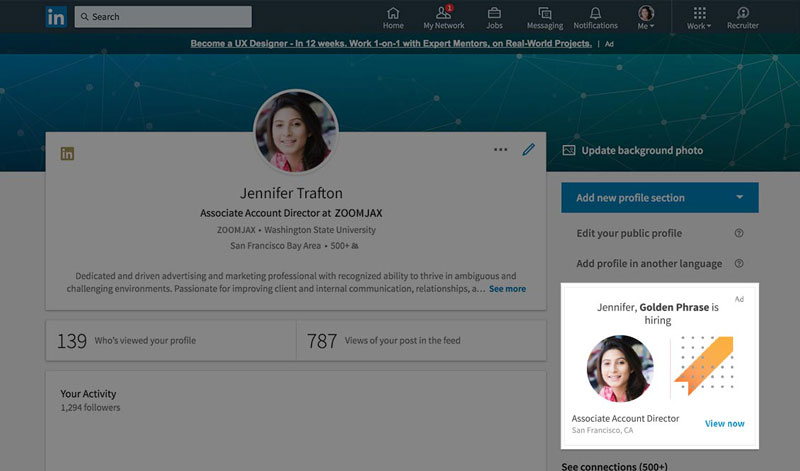The image size is (800, 471).
Task: Open Add profile in another language
Action: point(648,264)
